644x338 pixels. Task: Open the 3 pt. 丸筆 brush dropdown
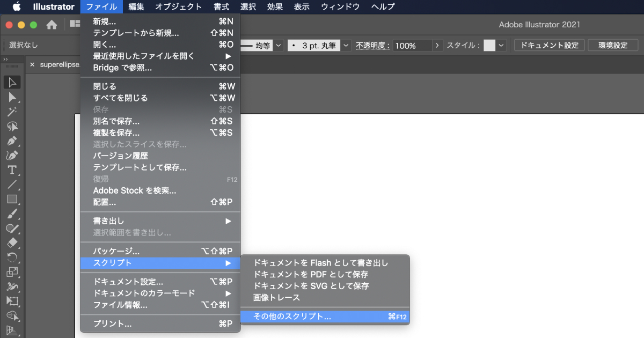346,46
